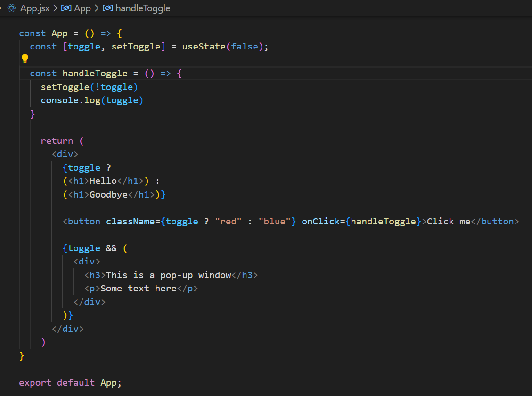
Task: Click handleToggle function name in declaration
Action: [x=95, y=74]
